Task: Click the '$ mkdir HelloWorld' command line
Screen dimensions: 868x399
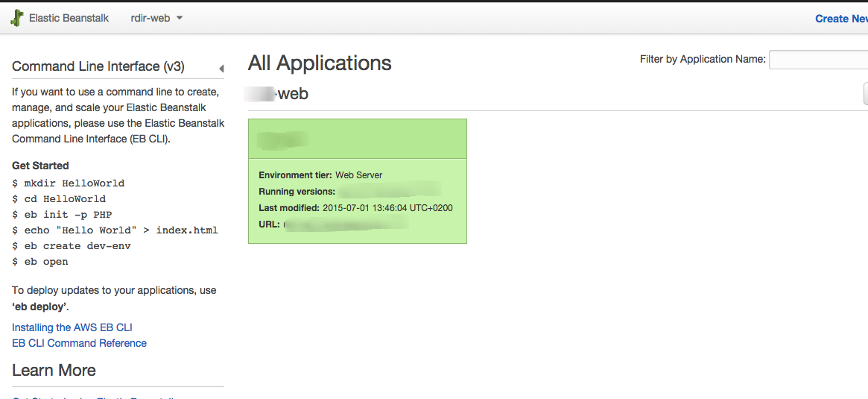Action: point(68,183)
